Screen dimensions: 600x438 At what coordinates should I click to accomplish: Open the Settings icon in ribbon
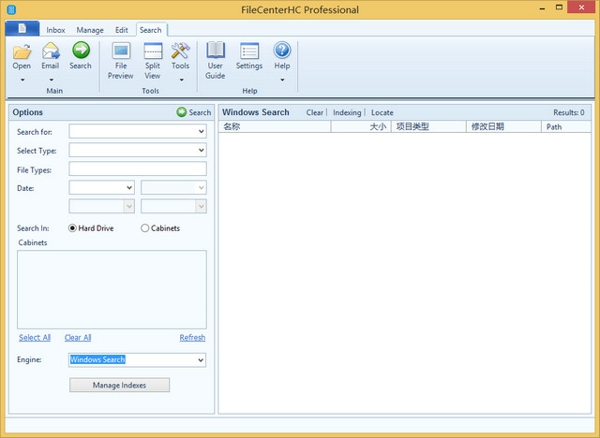point(249,51)
